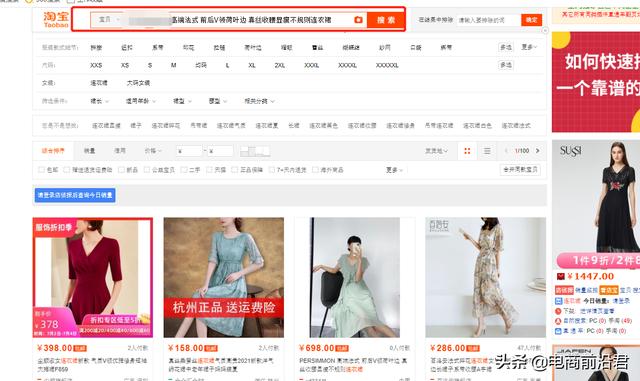Open the teal lace dress ¥158.00 image
The height and width of the screenshot is (381, 640).
coord(224,277)
